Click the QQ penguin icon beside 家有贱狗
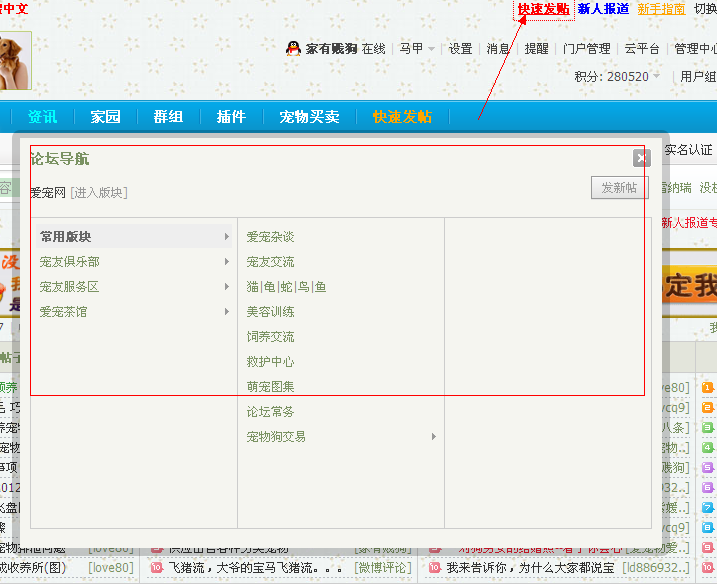 293,48
